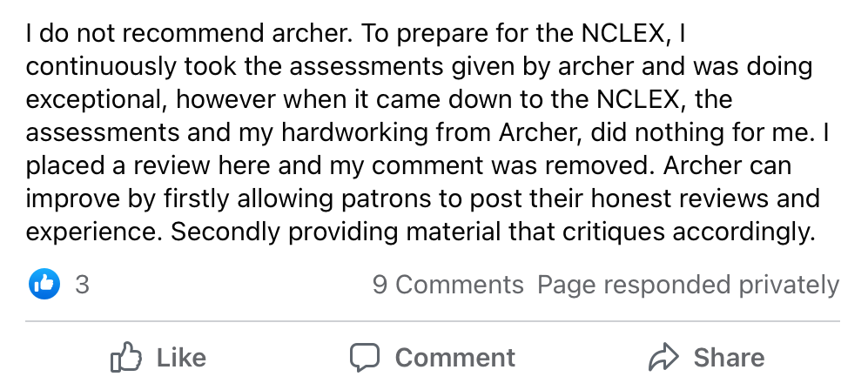Select the "Comment" text label
868x390 pixels.
455,358
